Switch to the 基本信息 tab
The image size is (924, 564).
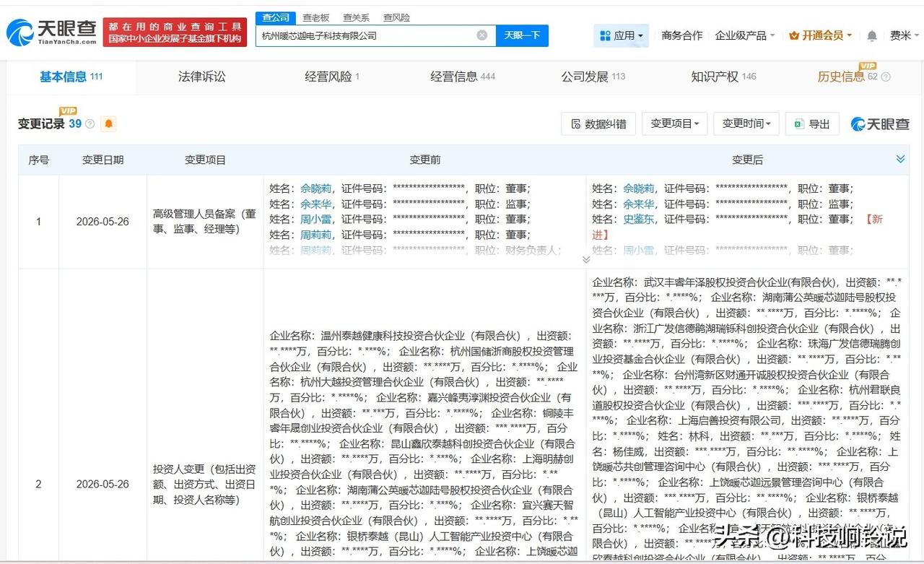tap(71, 77)
